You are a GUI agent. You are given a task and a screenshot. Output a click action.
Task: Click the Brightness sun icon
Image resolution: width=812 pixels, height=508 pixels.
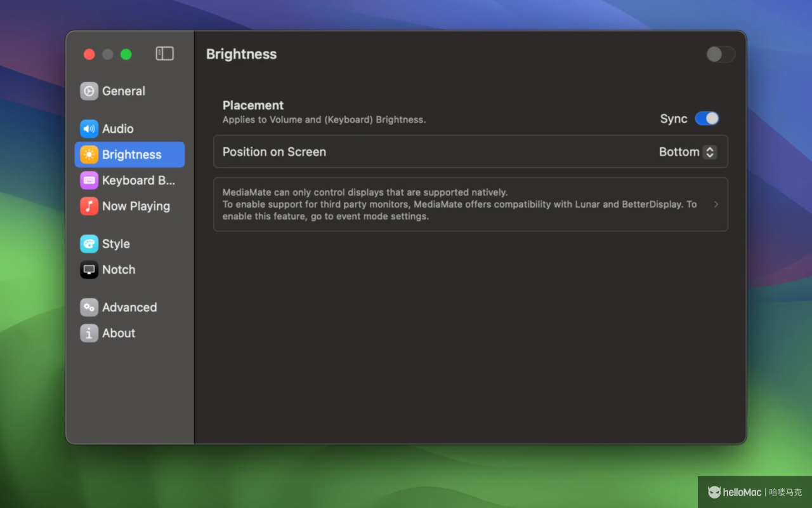point(89,154)
